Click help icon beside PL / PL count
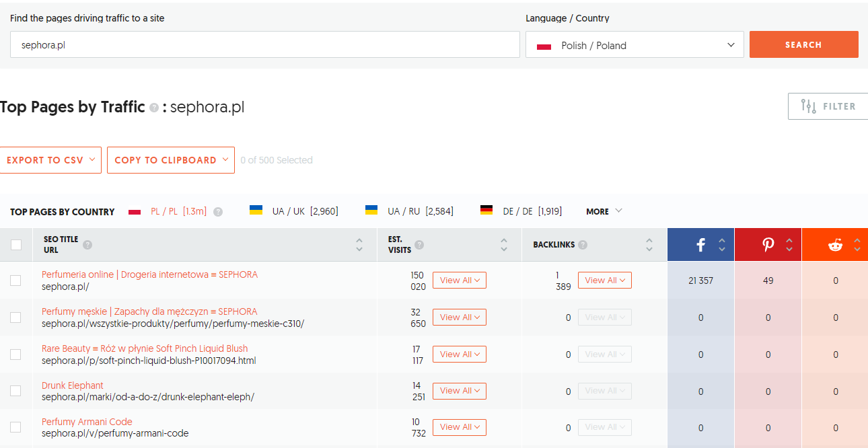Viewport: 868px width, 448px height. click(218, 211)
